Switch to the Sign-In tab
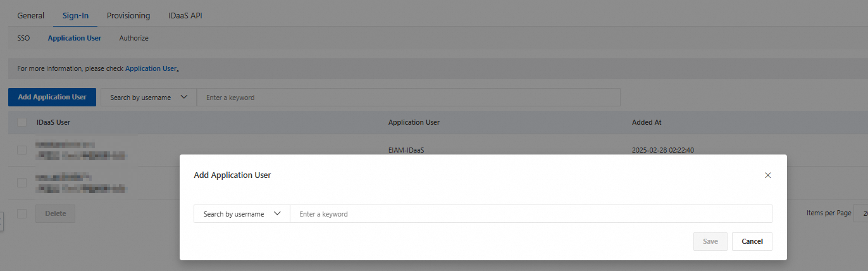Screen dimensions: 868x271 [75, 15]
